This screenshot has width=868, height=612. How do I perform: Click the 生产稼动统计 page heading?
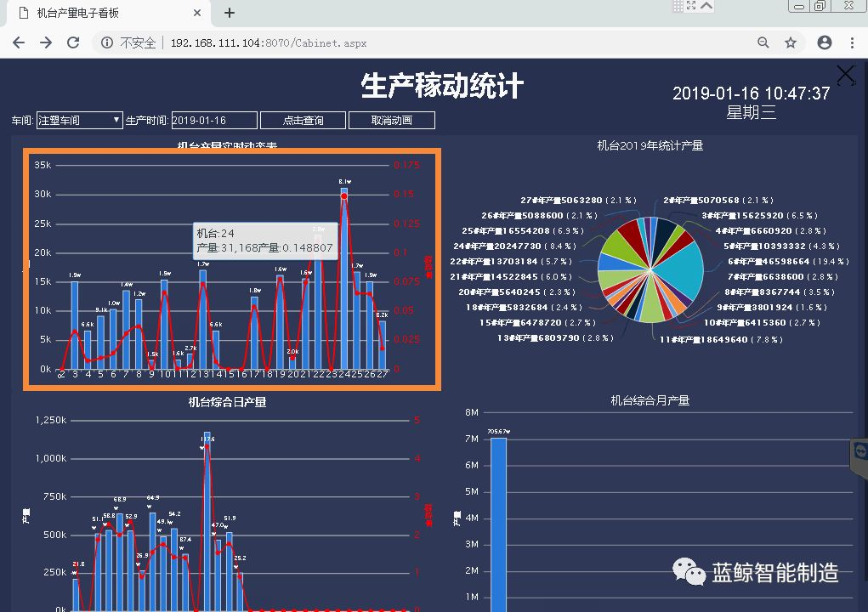442,87
